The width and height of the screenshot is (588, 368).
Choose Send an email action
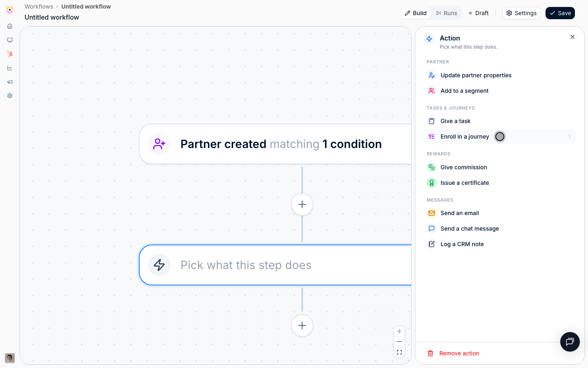tap(500, 213)
